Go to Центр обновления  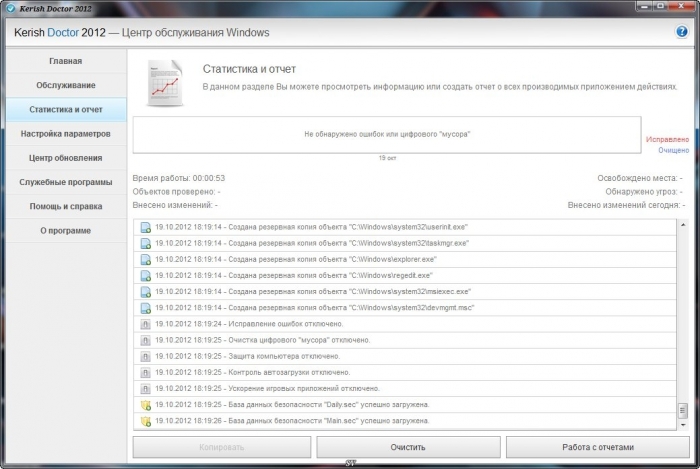(x=65, y=158)
